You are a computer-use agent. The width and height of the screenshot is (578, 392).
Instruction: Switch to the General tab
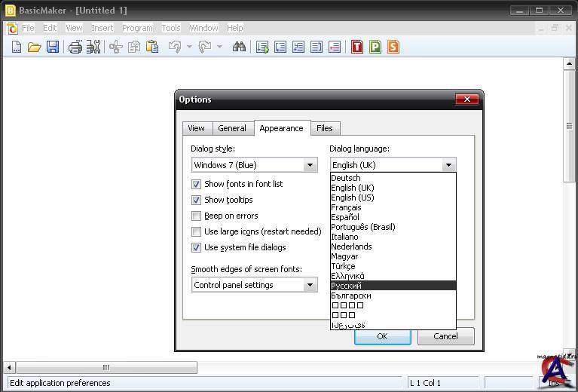pos(232,128)
